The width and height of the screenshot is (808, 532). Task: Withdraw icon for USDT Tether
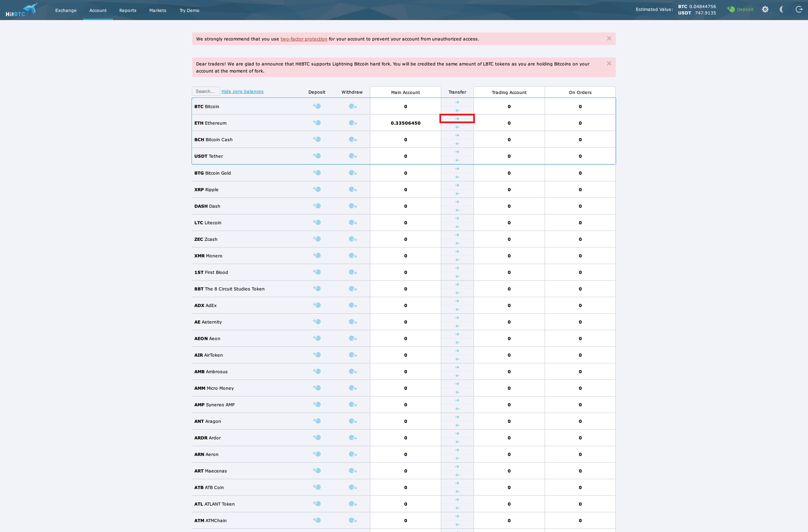point(353,156)
